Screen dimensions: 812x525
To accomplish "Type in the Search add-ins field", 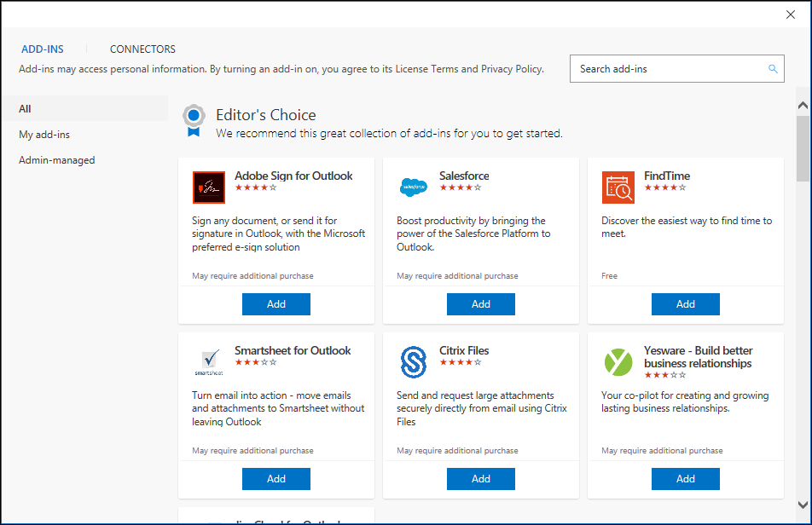I will click(x=670, y=69).
